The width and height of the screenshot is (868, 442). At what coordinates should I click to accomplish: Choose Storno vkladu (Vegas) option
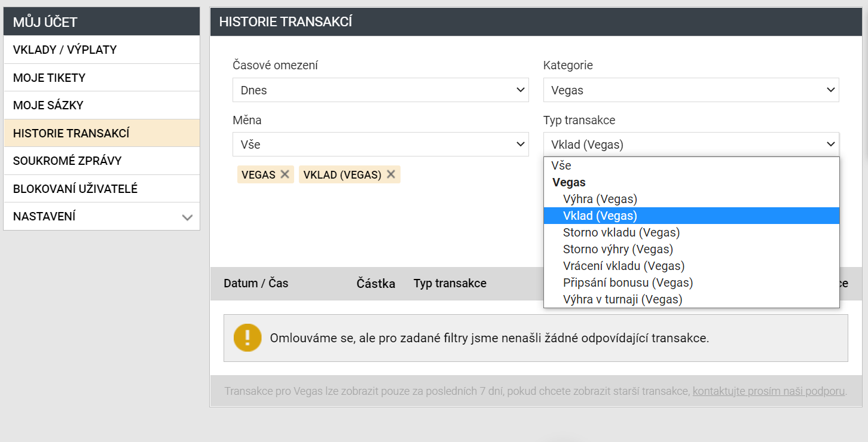coord(621,232)
